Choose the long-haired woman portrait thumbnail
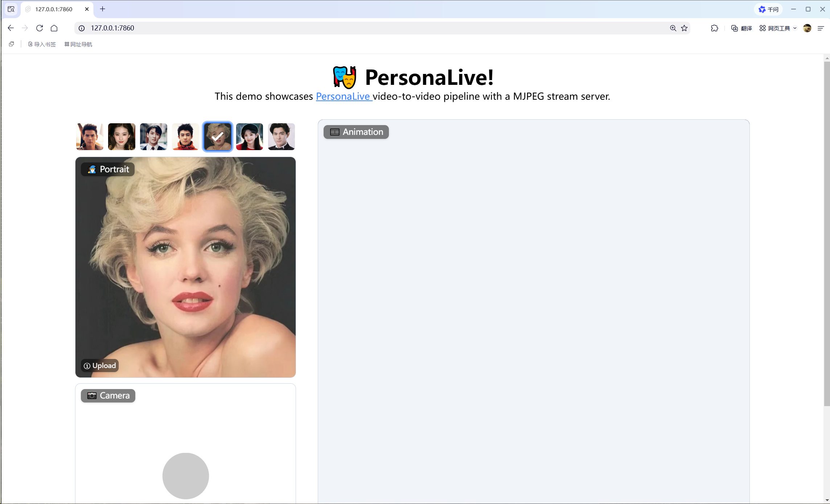The height and width of the screenshot is (504, 830). pyautogui.click(x=122, y=137)
